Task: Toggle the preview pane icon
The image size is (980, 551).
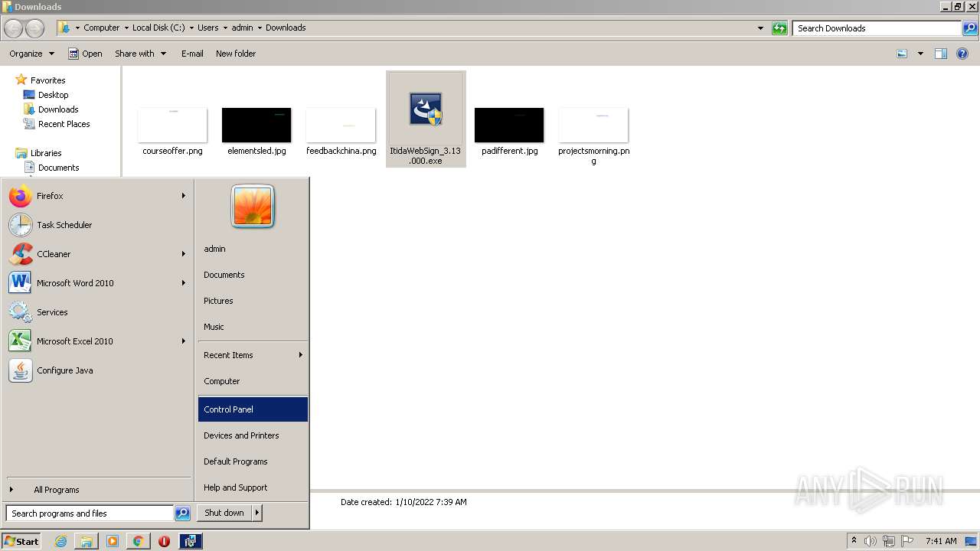Action: coord(941,54)
